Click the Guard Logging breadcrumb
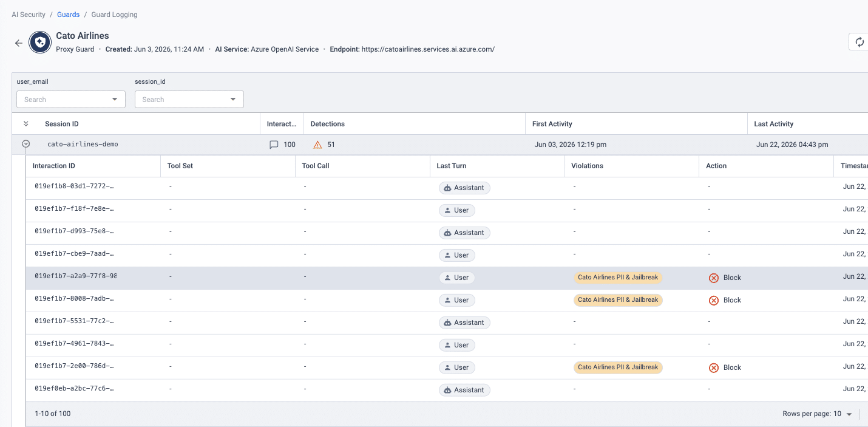The width and height of the screenshot is (868, 427). pos(115,15)
